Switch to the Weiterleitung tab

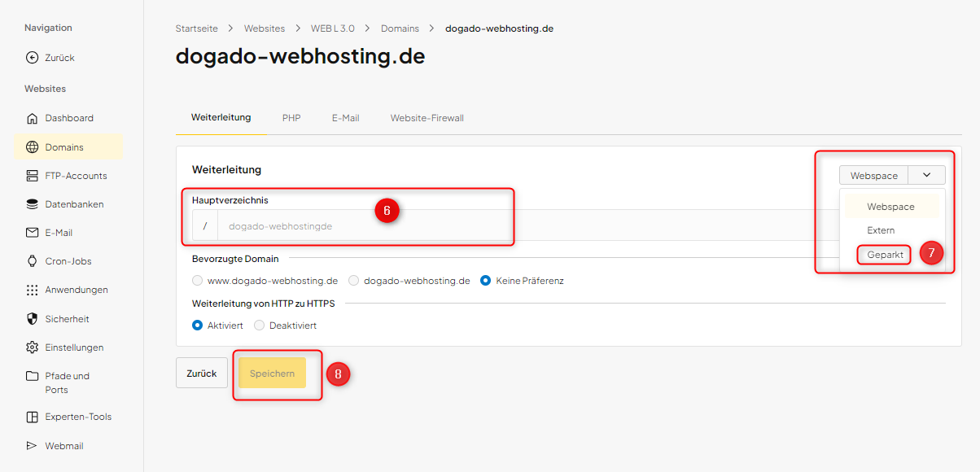[x=221, y=117]
